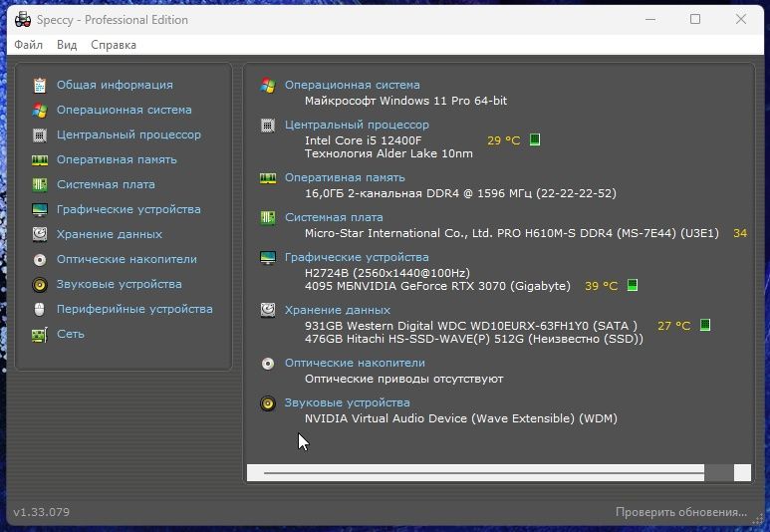Click the Windows flag icon in sidebar

(x=40, y=110)
